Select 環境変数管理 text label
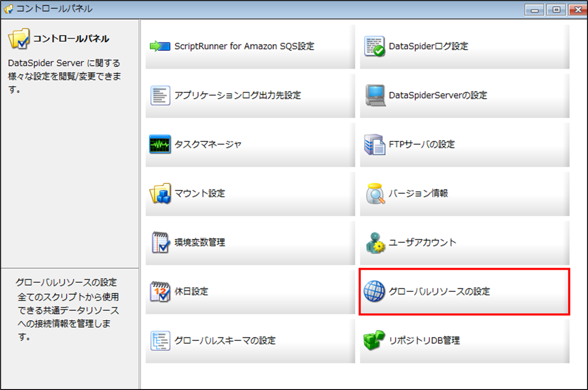 coord(200,242)
